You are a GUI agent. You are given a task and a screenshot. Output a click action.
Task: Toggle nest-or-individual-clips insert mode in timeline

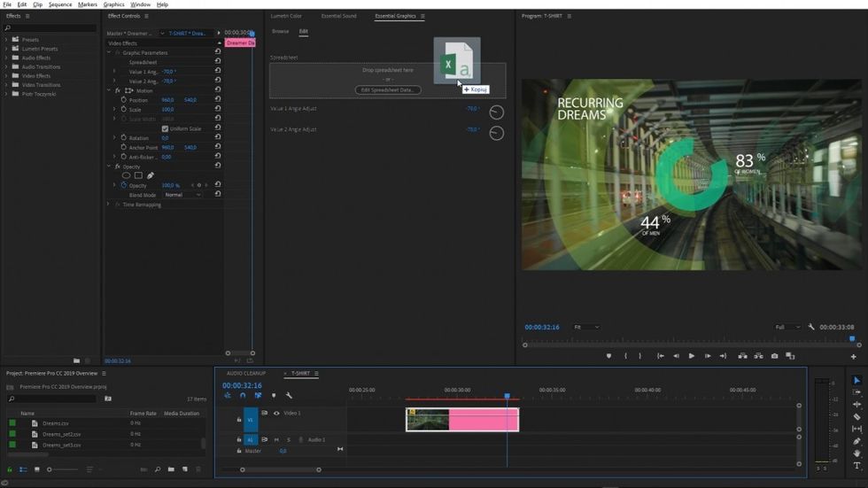click(x=228, y=396)
